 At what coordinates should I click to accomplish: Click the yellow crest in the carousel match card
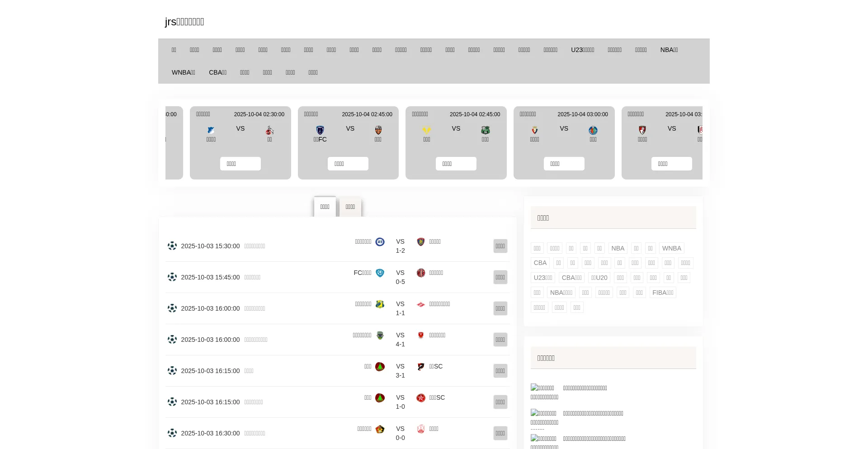coord(427,130)
